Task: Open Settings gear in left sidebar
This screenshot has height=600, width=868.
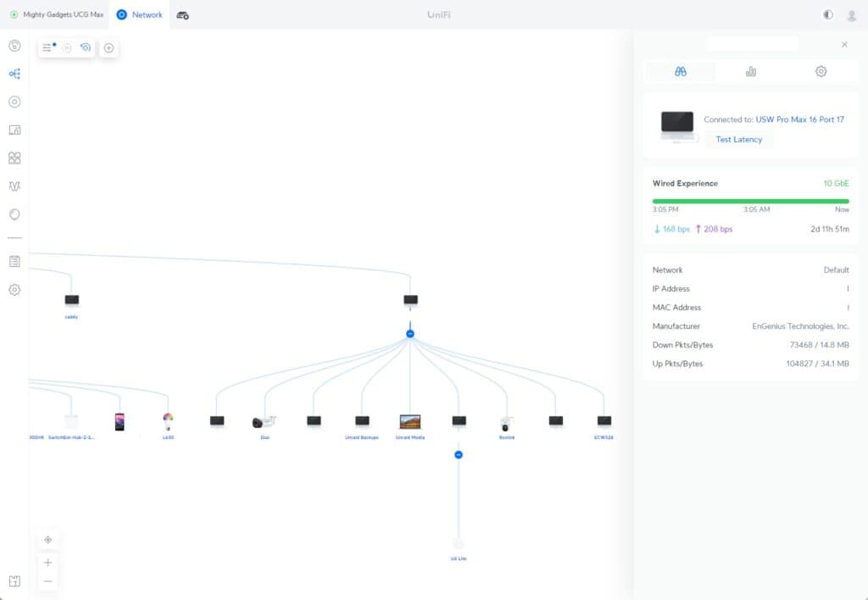Action: [14, 290]
